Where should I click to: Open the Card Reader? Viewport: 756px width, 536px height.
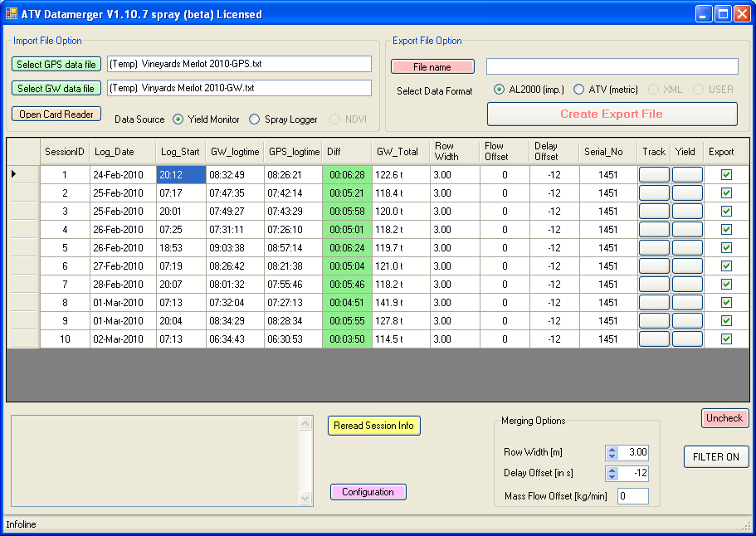56,114
